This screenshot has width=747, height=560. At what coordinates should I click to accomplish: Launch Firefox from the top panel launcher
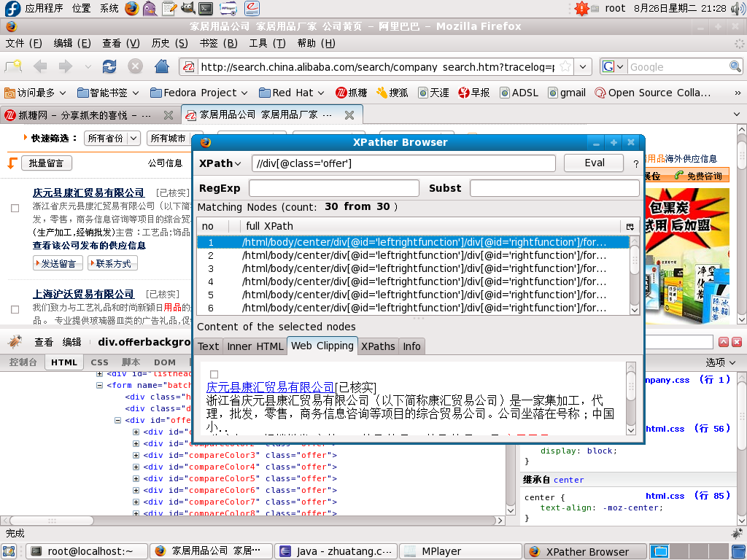132,8
